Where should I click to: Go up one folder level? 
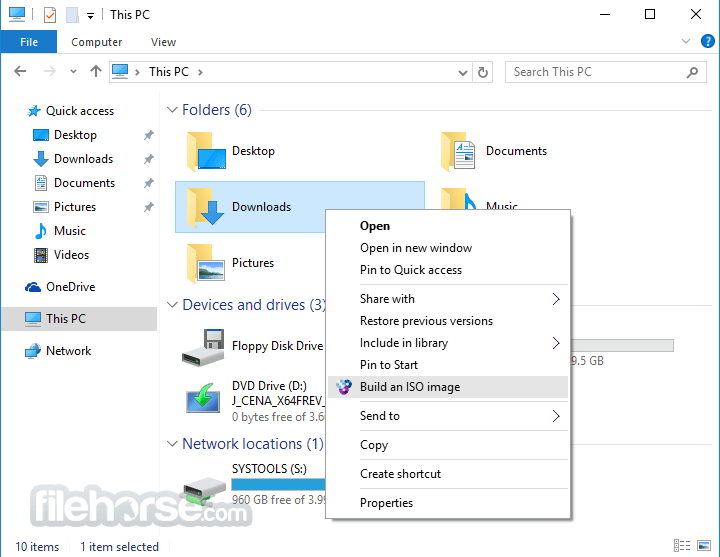tap(96, 71)
